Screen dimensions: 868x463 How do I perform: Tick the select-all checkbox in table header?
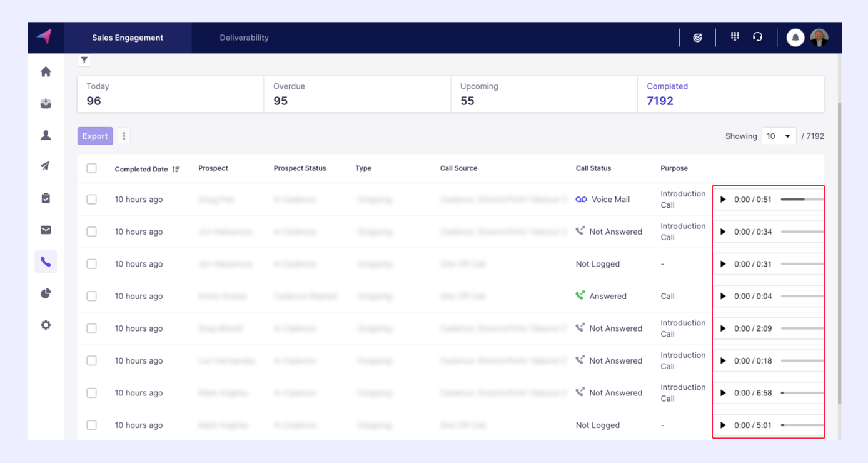[92, 168]
